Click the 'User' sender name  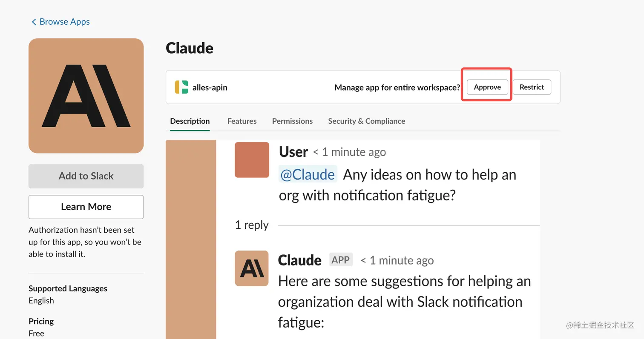293,152
